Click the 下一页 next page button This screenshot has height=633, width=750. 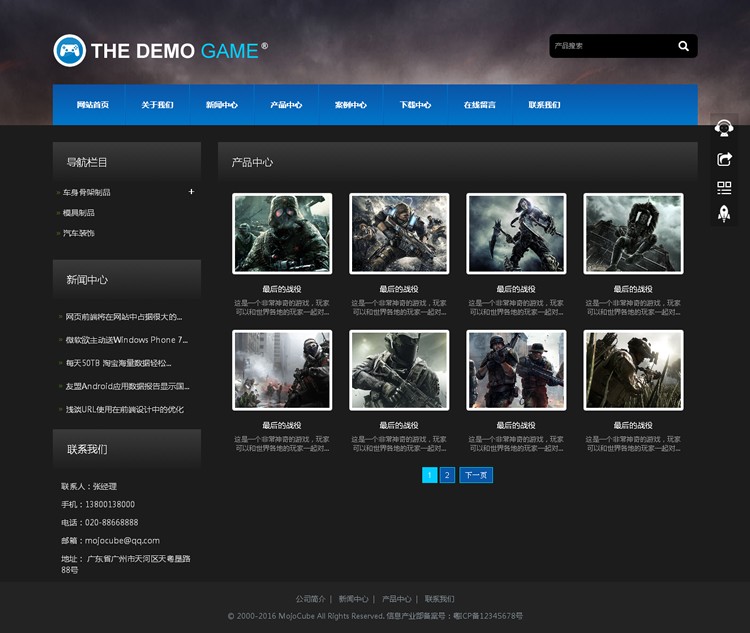[476, 475]
